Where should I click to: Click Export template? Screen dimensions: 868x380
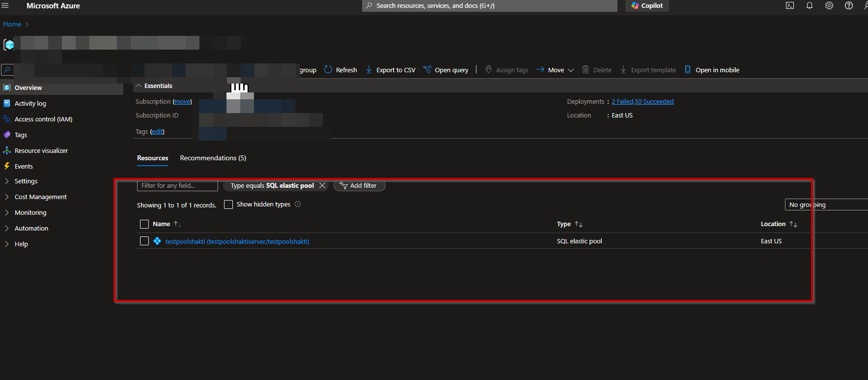648,70
